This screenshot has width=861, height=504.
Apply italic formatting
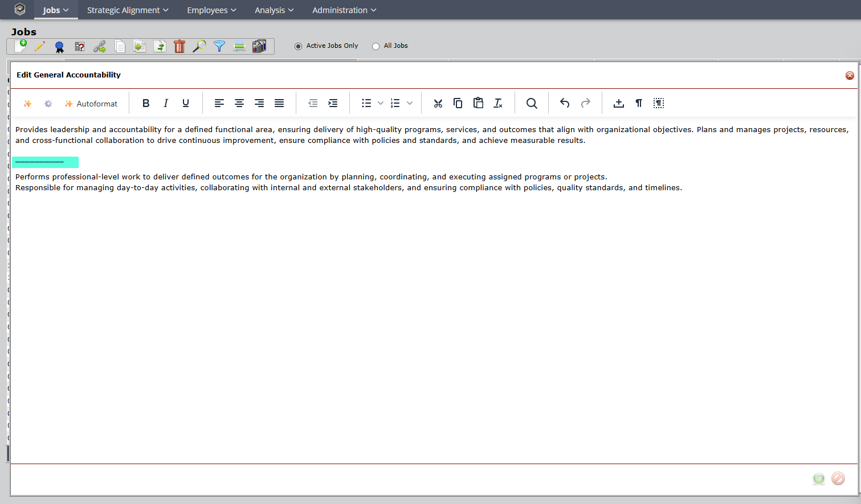pyautogui.click(x=166, y=103)
